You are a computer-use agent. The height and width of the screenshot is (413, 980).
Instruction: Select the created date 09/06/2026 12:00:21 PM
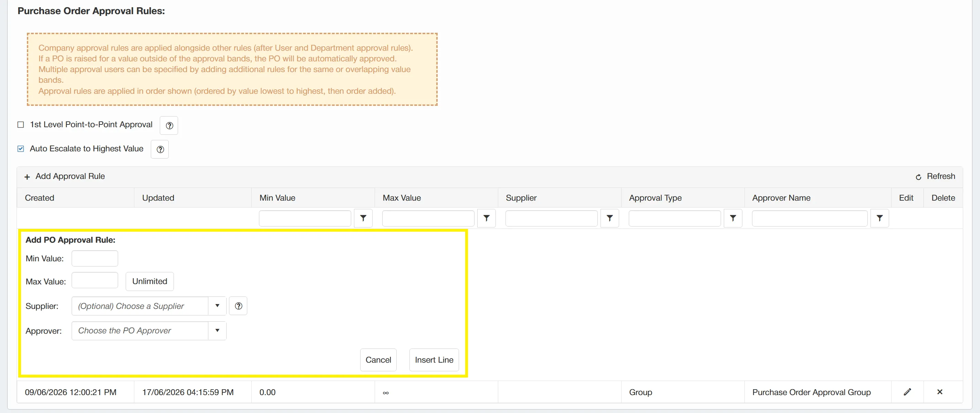[71, 392]
